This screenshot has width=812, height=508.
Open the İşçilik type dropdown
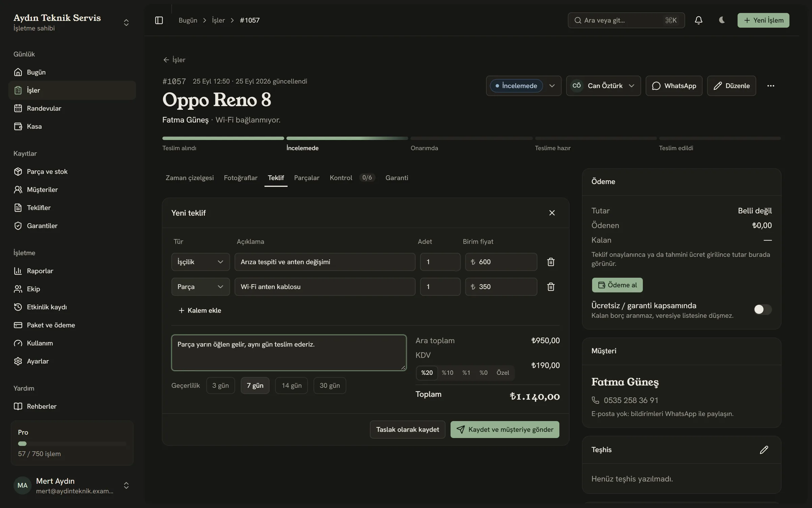[x=200, y=262]
